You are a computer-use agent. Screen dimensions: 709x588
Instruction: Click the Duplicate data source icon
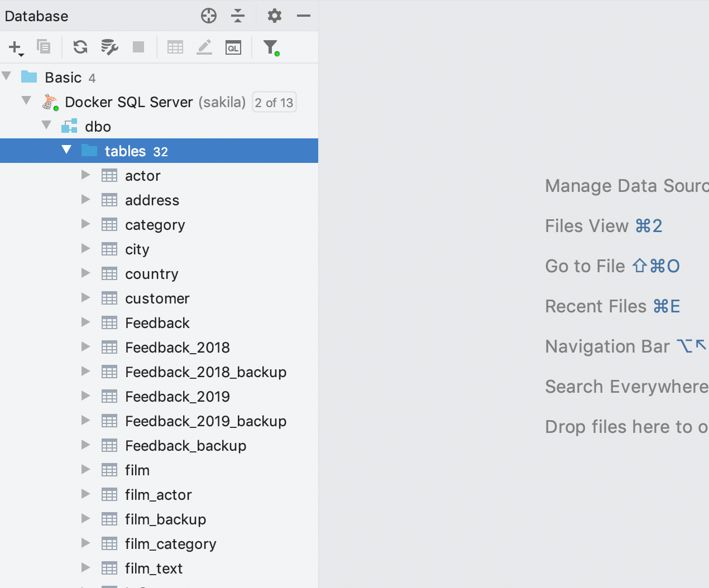tap(44, 47)
